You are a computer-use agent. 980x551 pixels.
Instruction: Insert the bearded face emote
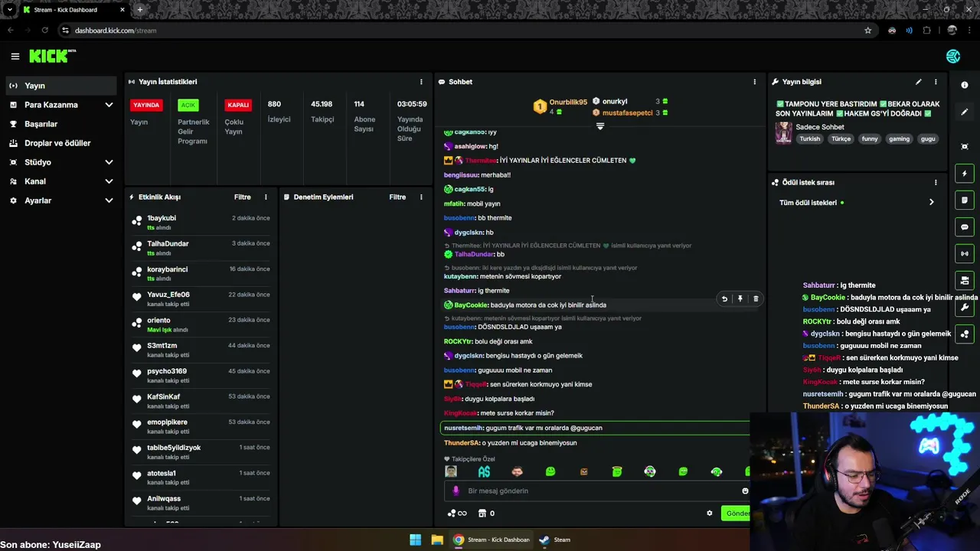tap(517, 471)
